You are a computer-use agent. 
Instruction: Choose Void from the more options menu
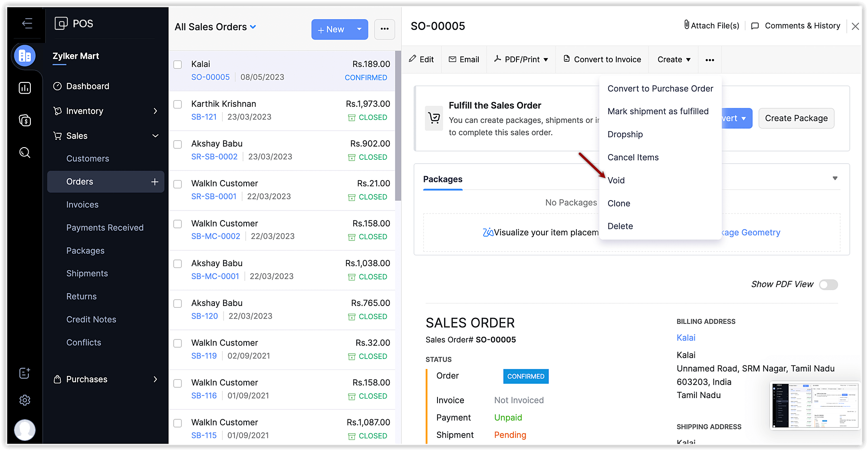pyautogui.click(x=616, y=181)
